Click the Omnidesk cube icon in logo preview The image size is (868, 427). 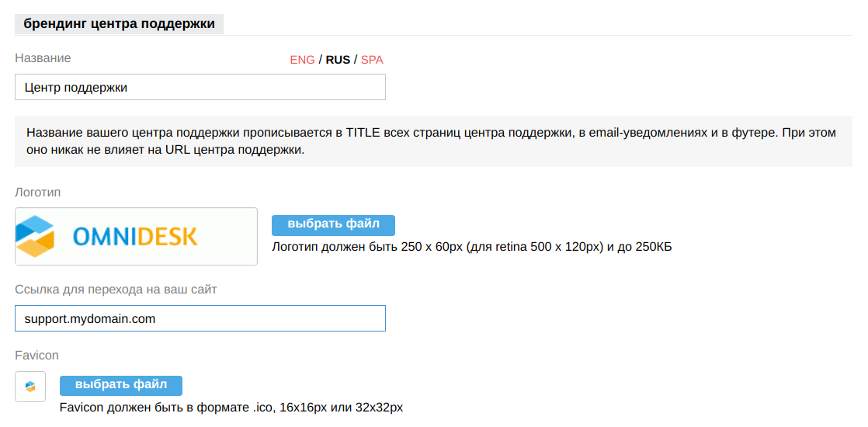tap(36, 236)
